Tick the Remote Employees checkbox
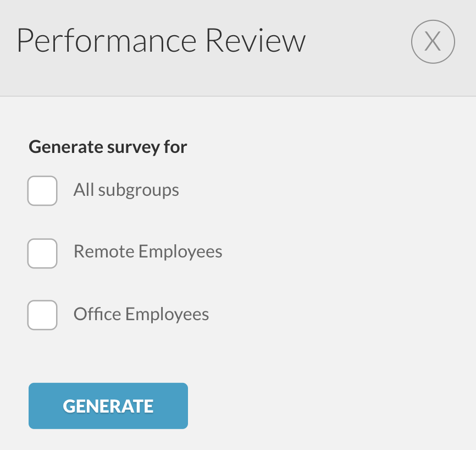 (x=42, y=254)
